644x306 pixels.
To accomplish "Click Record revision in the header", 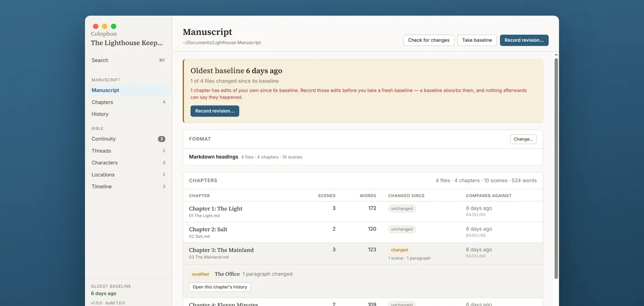I will tap(524, 40).
